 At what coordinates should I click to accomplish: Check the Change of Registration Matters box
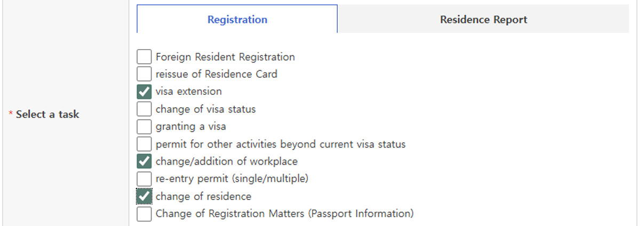pyautogui.click(x=144, y=214)
